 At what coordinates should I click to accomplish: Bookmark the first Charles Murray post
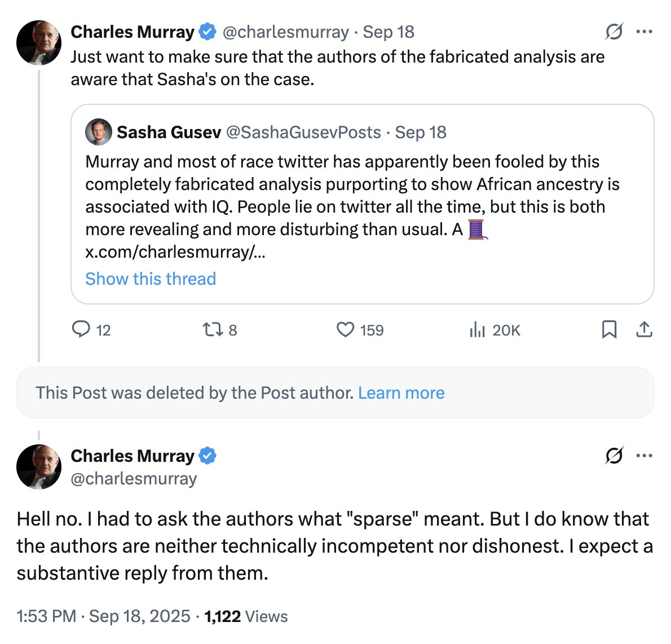click(609, 329)
